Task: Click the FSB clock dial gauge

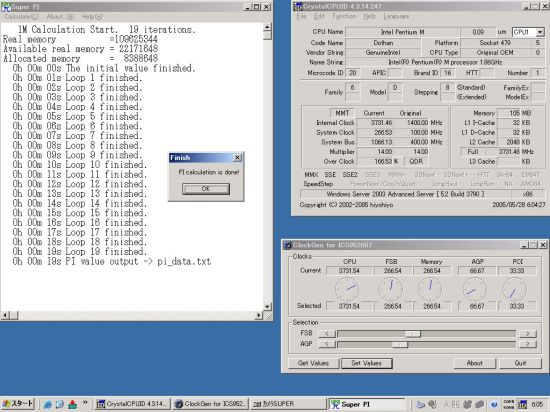Action: click(x=391, y=289)
